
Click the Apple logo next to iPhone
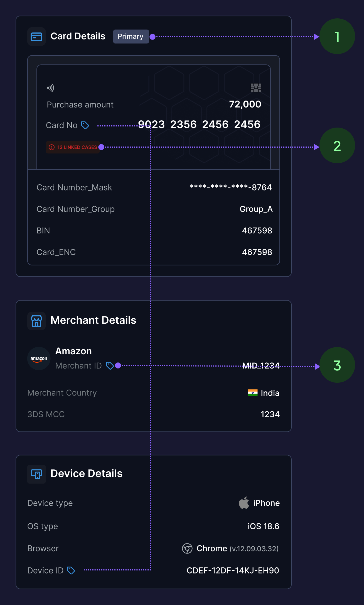[244, 503]
